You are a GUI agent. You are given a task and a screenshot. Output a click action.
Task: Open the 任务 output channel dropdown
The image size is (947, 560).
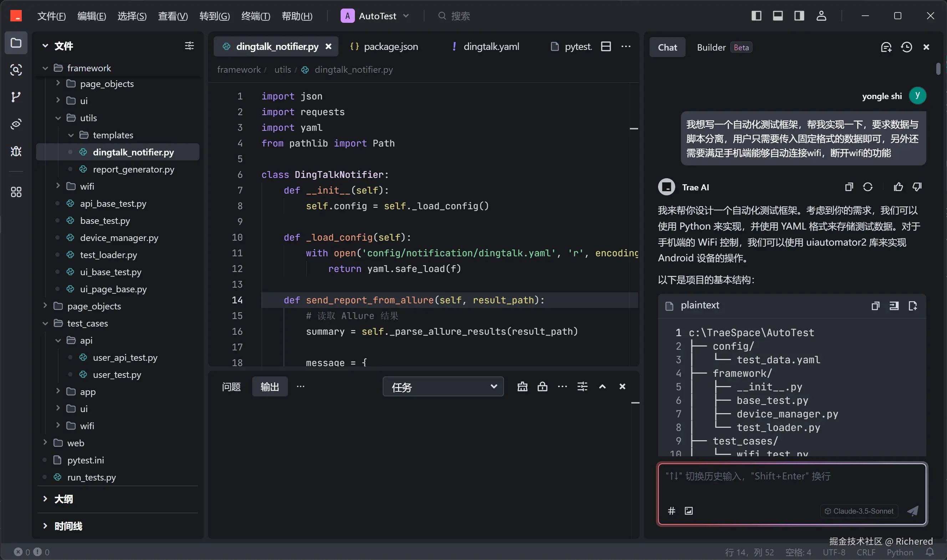pos(443,387)
